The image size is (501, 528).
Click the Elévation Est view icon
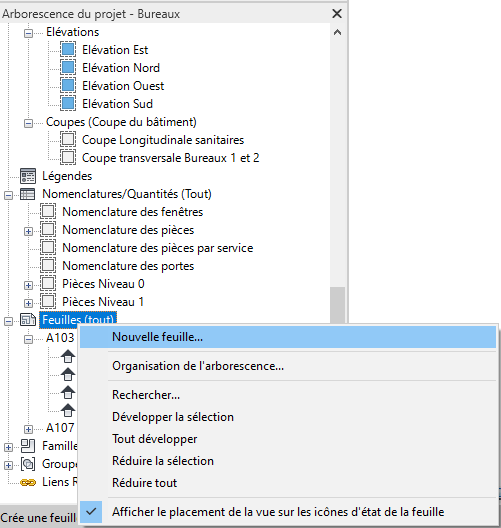68,50
